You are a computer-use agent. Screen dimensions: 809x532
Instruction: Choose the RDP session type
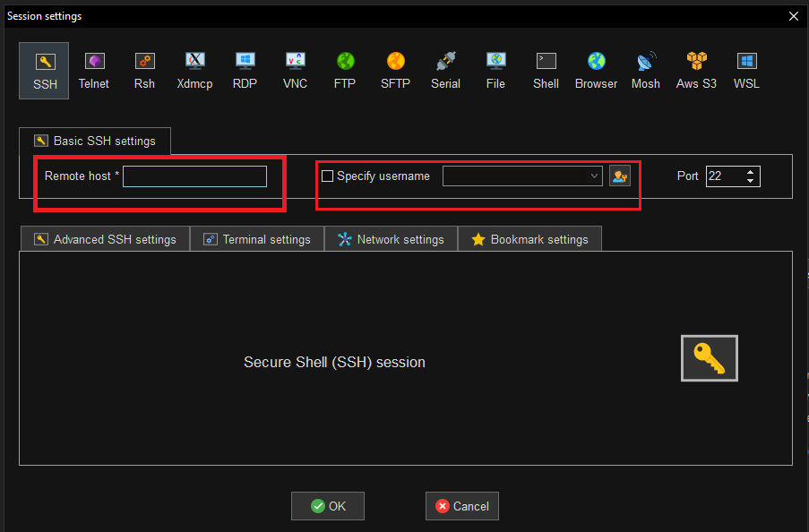245,70
